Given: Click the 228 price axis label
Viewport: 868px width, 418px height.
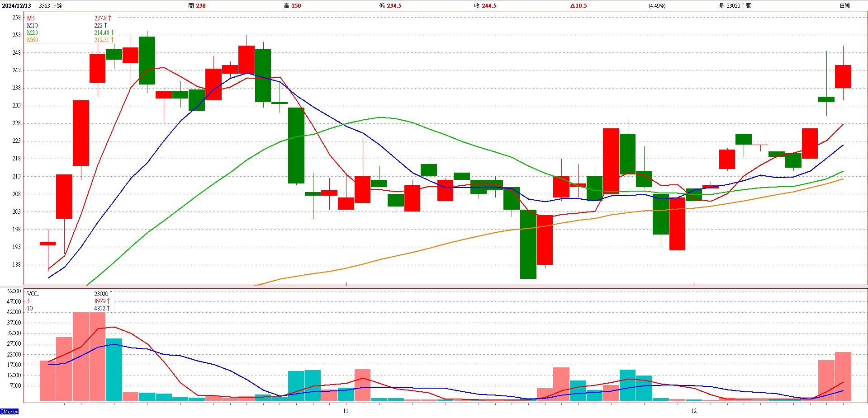Looking at the screenshot, I should tap(16, 123).
